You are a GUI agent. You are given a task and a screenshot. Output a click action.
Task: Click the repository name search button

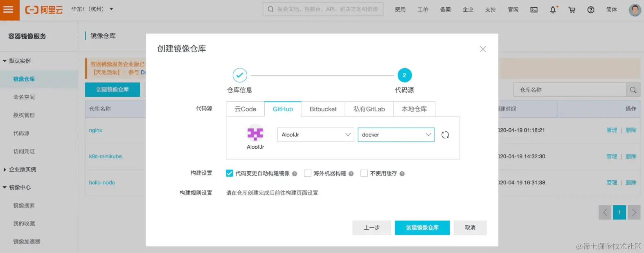(x=633, y=90)
